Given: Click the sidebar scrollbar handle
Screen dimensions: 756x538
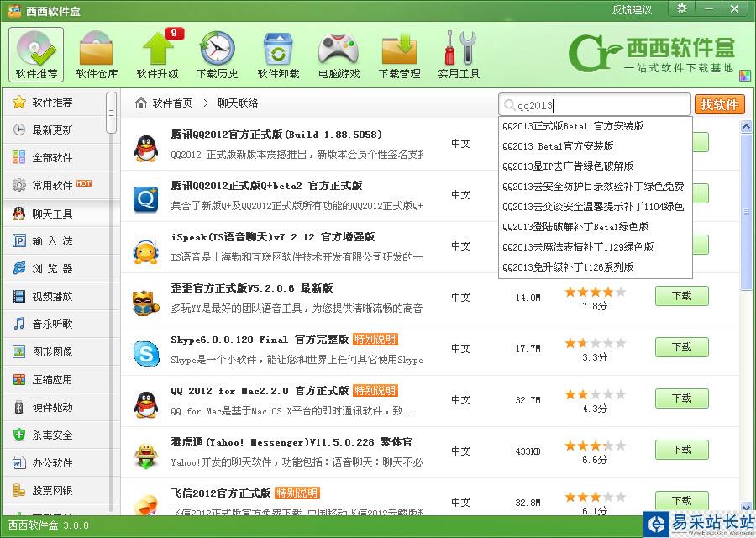Looking at the screenshot, I should (112, 113).
